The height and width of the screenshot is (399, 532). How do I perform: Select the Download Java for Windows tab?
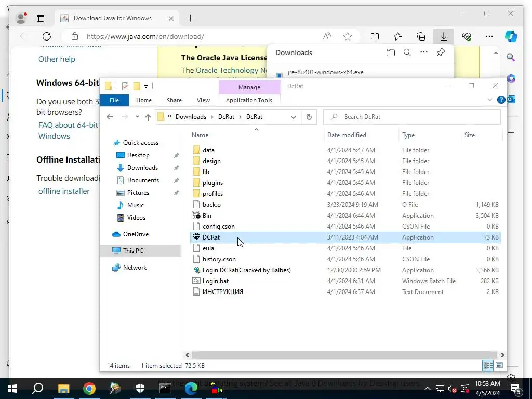[x=113, y=18]
